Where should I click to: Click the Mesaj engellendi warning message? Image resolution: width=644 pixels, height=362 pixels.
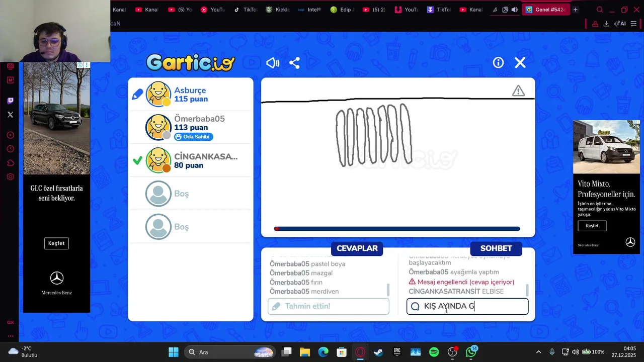point(461,282)
